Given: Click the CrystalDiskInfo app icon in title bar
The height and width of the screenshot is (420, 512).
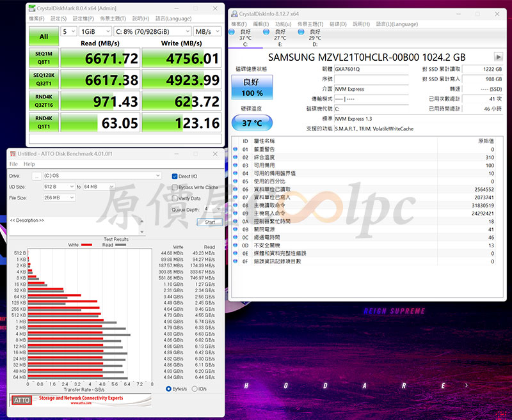Looking at the screenshot, I should (x=234, y=13).
